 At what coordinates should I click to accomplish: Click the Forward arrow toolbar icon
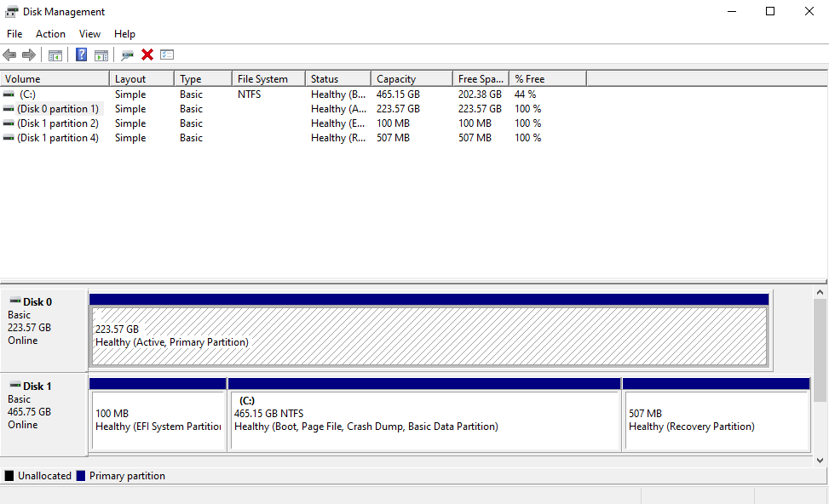(29, 55)
